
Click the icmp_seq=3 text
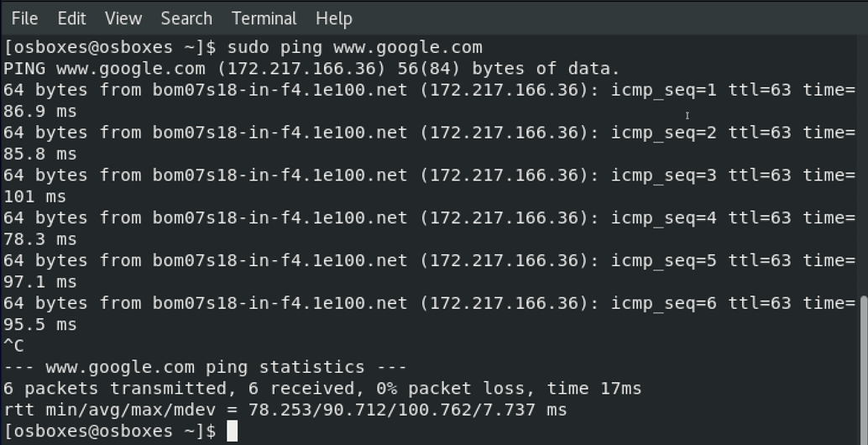coord(663,175)
